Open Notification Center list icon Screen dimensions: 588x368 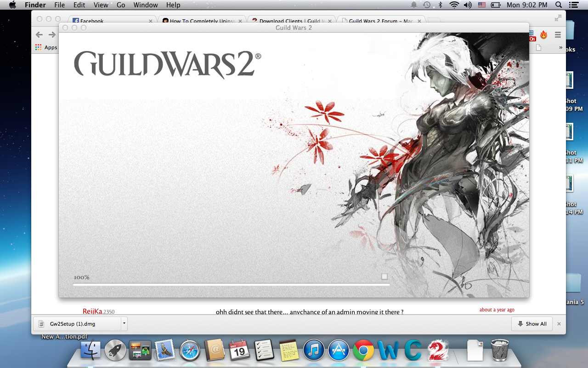click(x=573, y=5)
